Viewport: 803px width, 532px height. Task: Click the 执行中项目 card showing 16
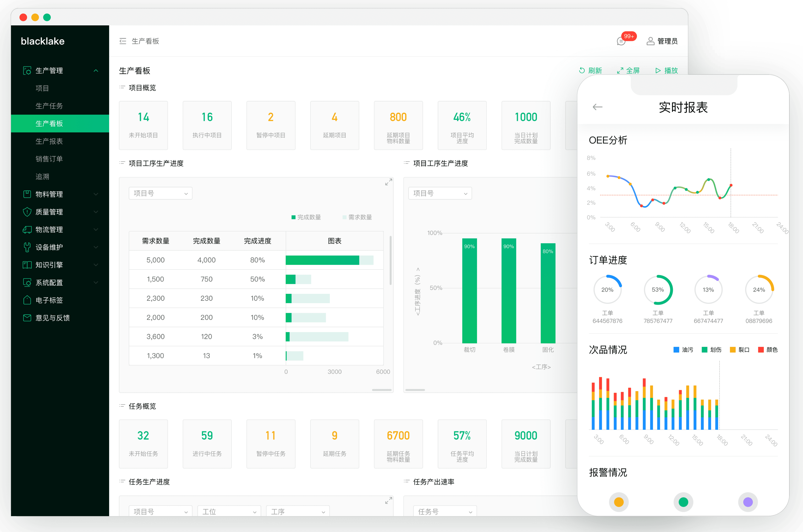coord(207,125)
